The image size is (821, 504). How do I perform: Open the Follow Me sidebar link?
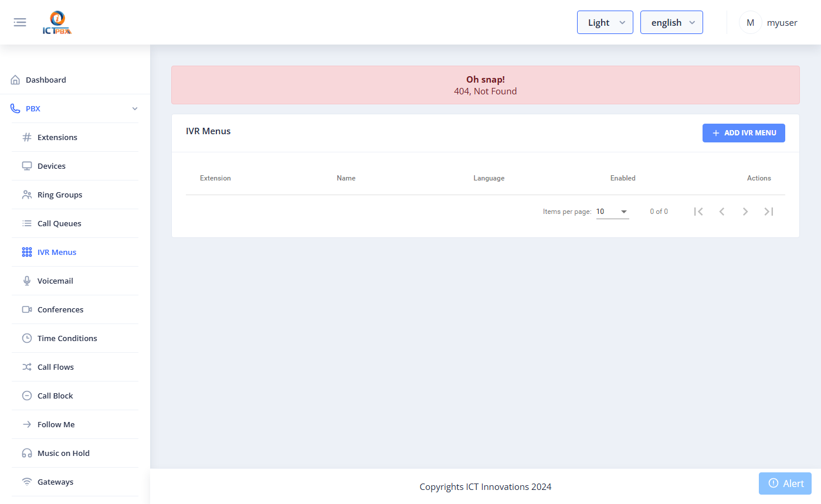point(75,424)
